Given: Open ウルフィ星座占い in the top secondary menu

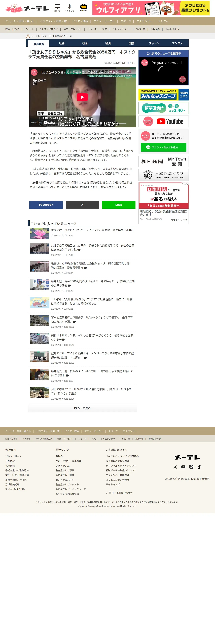Looking at the screenshot, I should (x=49, y=29).
